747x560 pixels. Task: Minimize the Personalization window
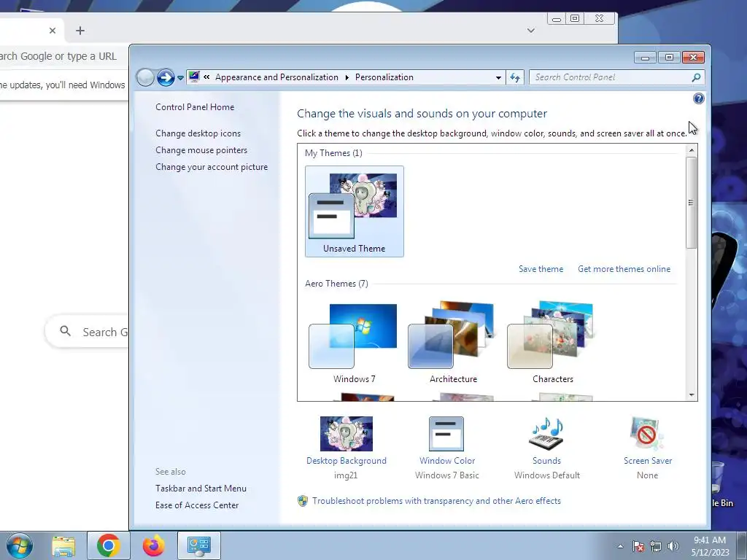click(x=645, y=58)
